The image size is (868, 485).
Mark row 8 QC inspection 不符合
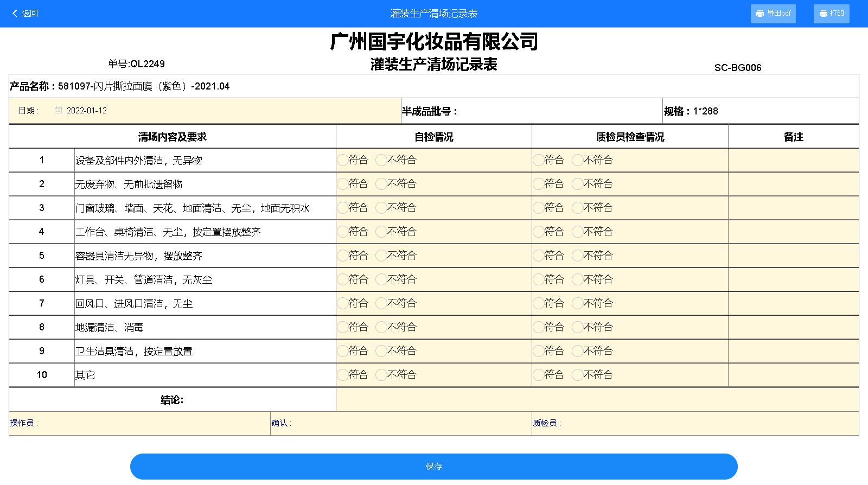click(578, 327)
